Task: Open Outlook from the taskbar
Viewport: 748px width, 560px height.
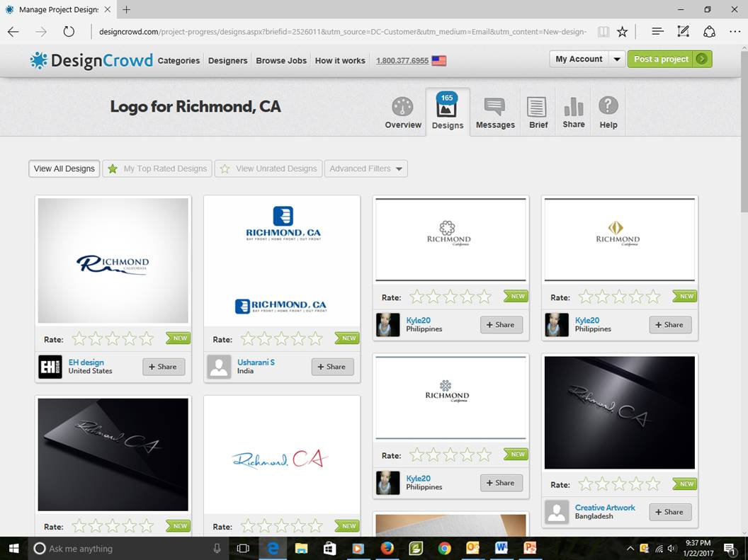Action: (472, 549)
